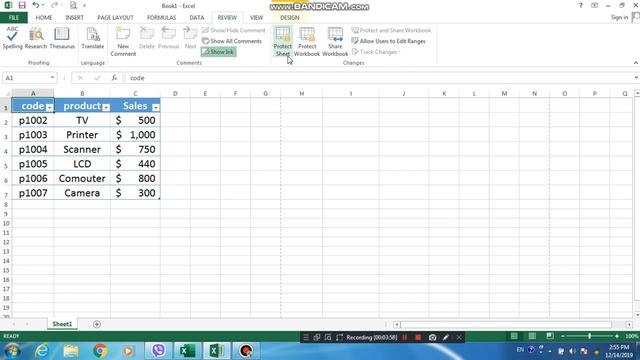640x360 pixels.
Task: Open the product column filter dropdown
Action: pos(106,107)
